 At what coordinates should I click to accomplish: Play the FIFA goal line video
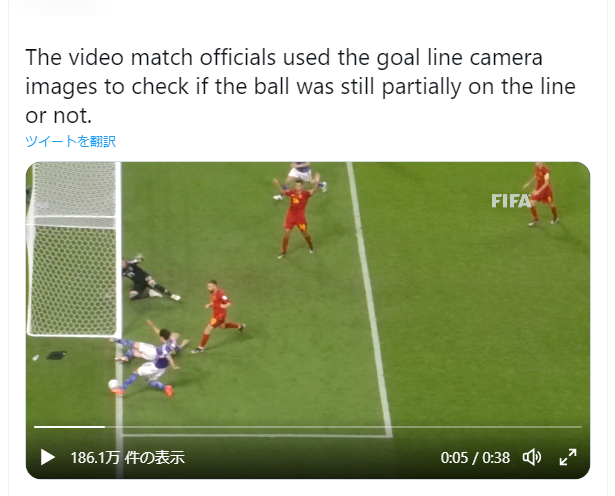click(x=47, y=457)
